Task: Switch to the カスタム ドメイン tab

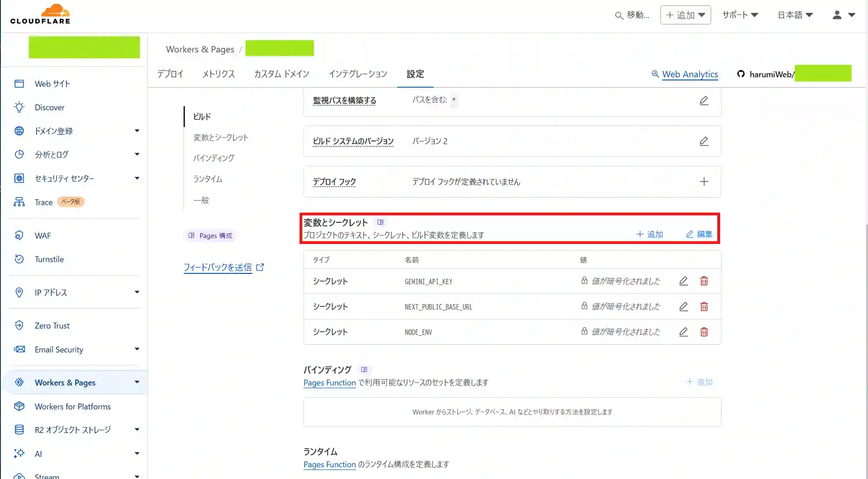Action: [x=282, y=74]
